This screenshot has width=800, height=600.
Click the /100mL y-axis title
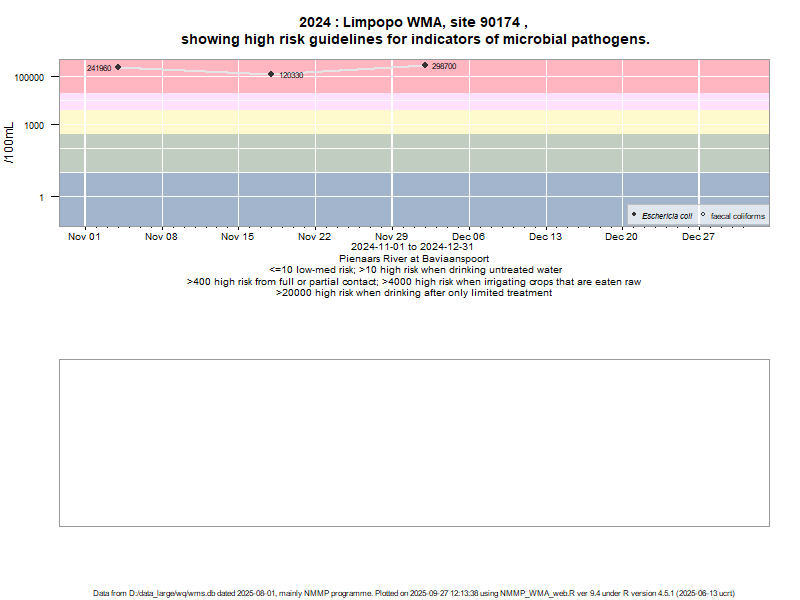point(9,141)
